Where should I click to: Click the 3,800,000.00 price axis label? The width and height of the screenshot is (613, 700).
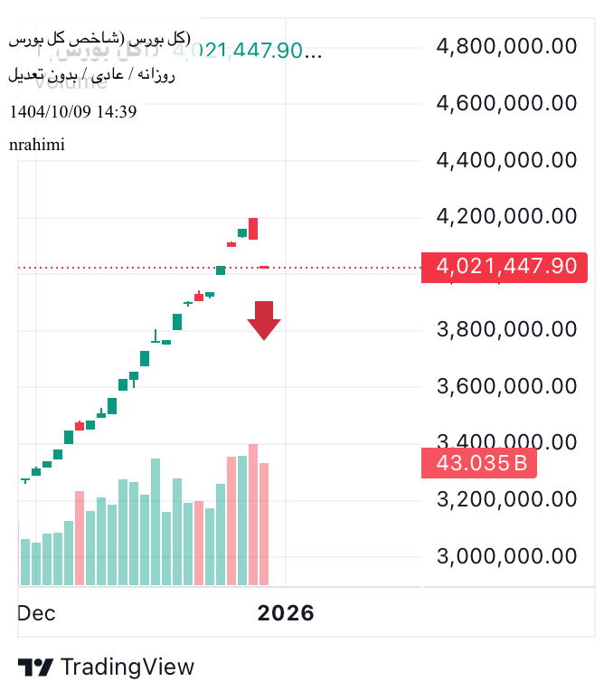click(506, 329)
